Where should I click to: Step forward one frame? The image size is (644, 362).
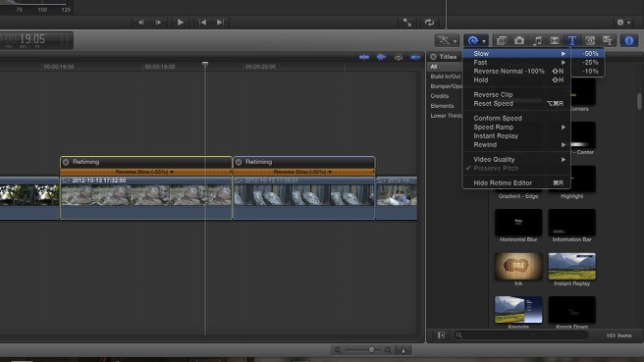[x=158, y=23]
